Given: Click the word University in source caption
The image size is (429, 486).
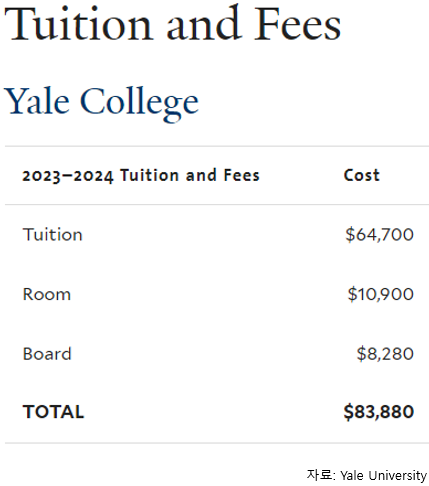Looking at the screenshot, I should (x=398, y=476).
